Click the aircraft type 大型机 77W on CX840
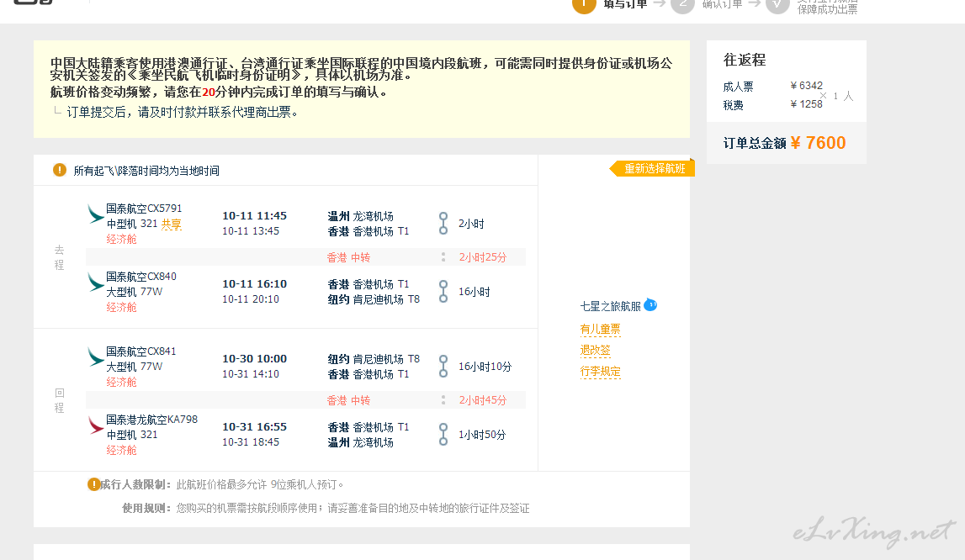Viewport: 965px width, 560px height. point(134,292)
